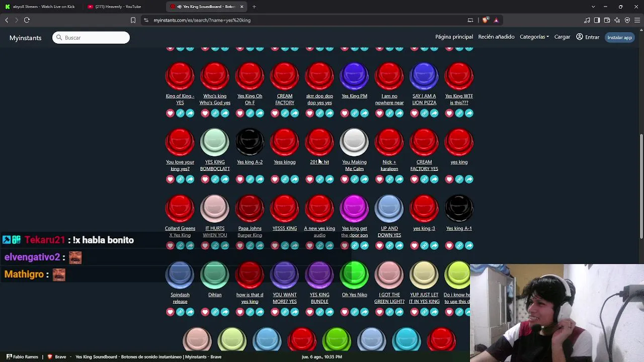644x362 pixels.
Task: Reload the Myinstants page
Action: tap(27, 20)
